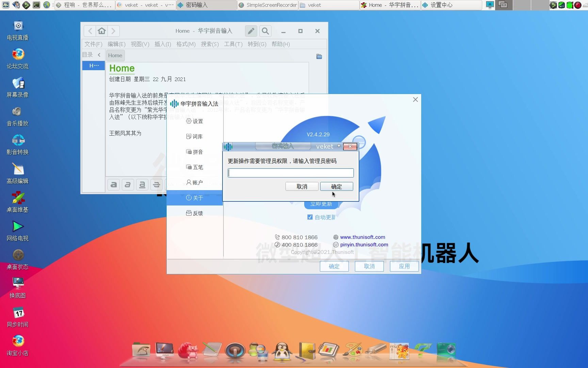Apply the italic style button in the wiki toolbar

click(x=128, y=185)
